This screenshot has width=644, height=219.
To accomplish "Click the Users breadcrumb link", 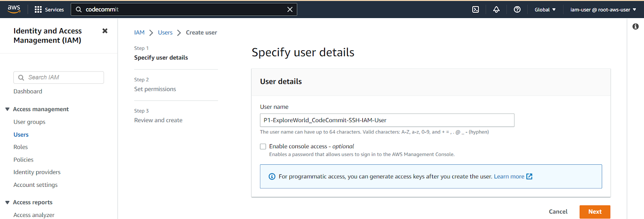I will [x=165, y=33].
